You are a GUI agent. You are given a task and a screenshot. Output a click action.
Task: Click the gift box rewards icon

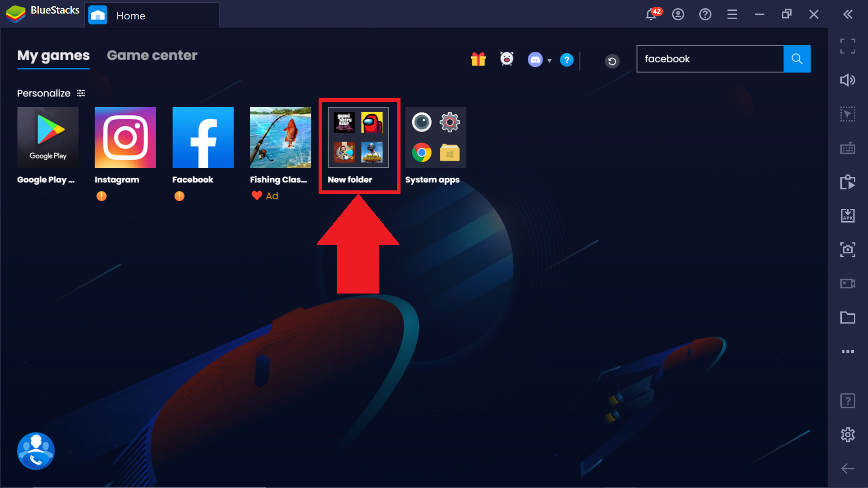(x=478, y=59)
